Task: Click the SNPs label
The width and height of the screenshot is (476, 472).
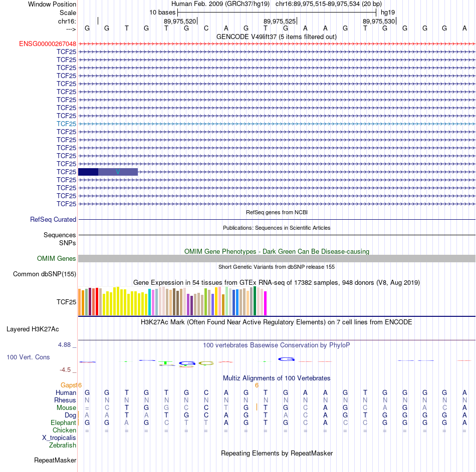Action: [68, 243]
